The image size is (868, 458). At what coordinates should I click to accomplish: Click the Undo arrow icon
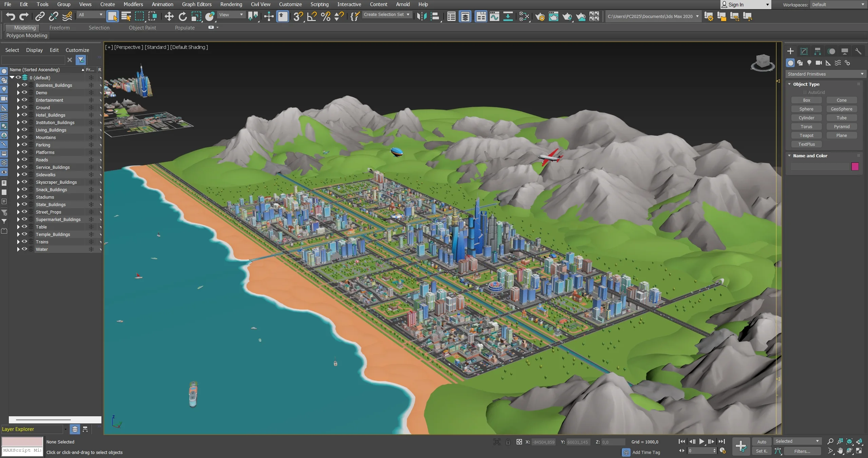(x=11, y=16)
